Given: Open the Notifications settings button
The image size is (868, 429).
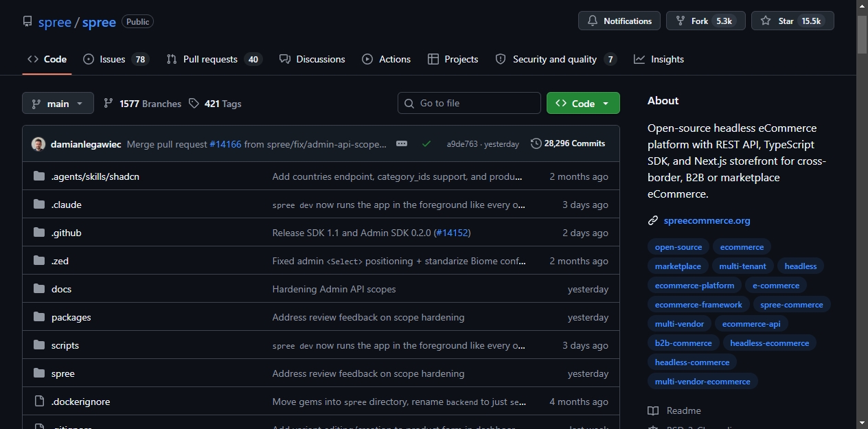Looking at the screenshot, I should tap(619, 21).
